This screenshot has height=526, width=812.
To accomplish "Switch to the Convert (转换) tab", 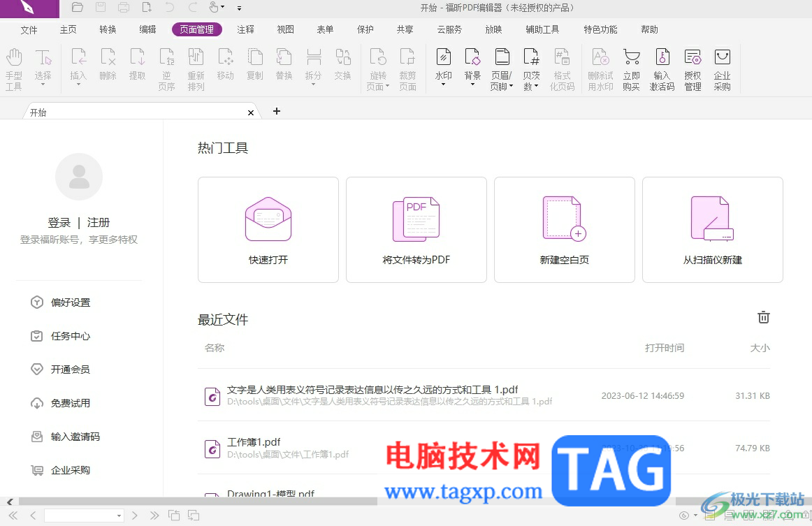I will click(108, 29).
